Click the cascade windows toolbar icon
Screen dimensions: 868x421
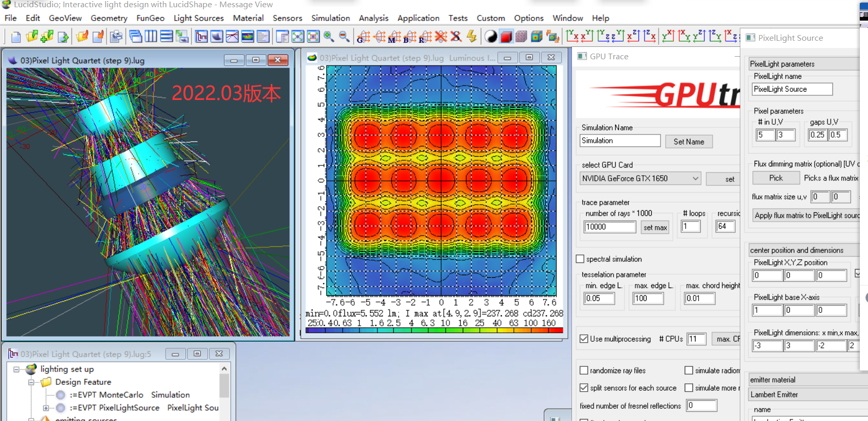pos(135,37)
